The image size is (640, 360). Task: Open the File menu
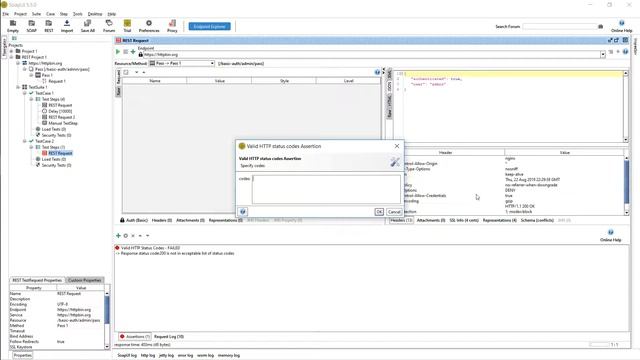5,14
